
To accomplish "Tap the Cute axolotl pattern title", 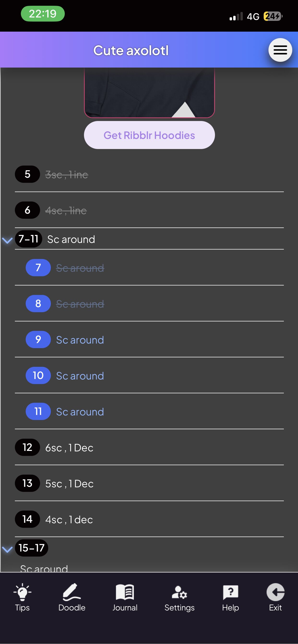I will click(x=131, y=51).
